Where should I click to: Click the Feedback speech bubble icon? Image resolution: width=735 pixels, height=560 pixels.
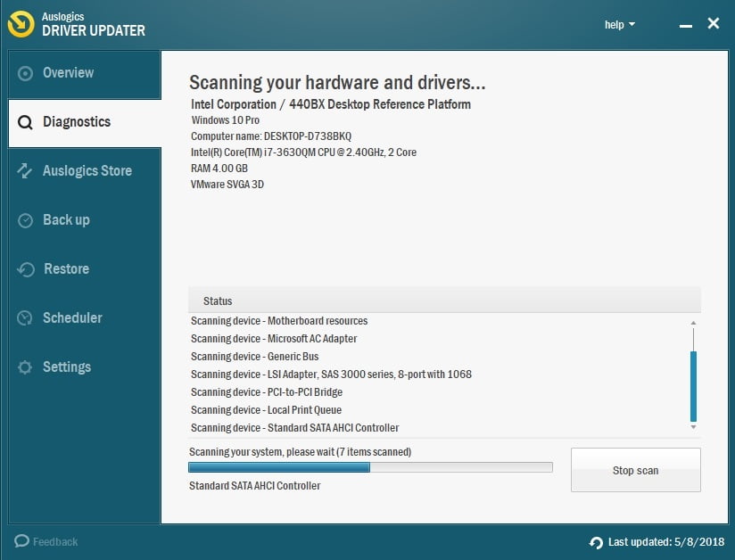click(21, 541)
